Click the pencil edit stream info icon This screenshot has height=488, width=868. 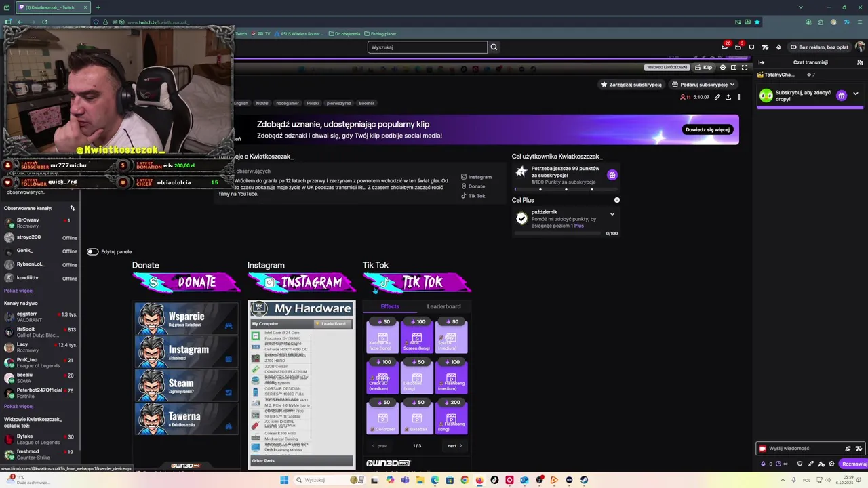pyautogui.click(x=717, y=97)
